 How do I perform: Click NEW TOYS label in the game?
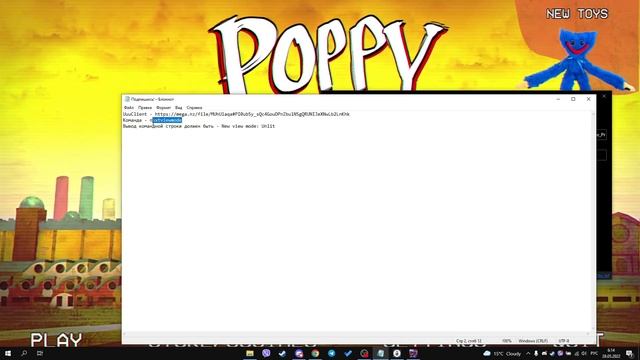click(x=577, y=14)
